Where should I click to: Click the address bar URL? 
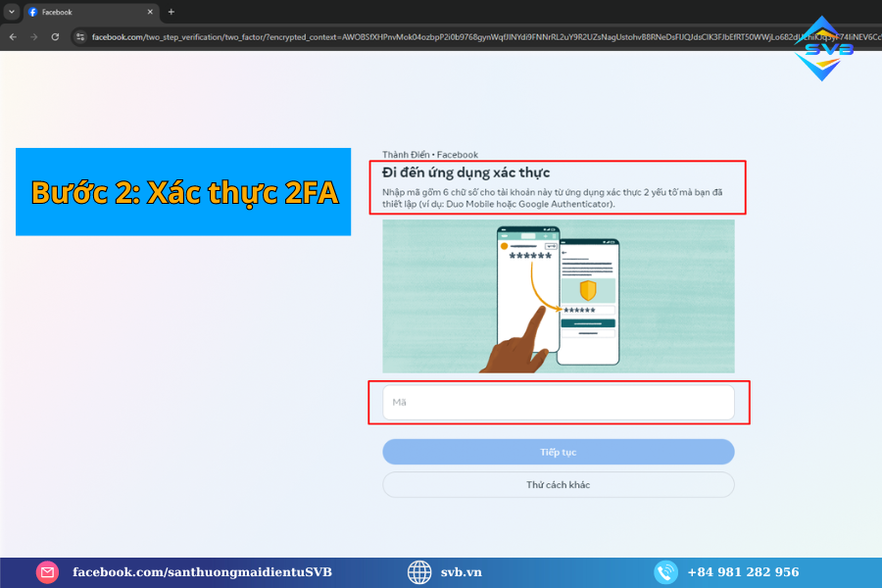point(441,36)
